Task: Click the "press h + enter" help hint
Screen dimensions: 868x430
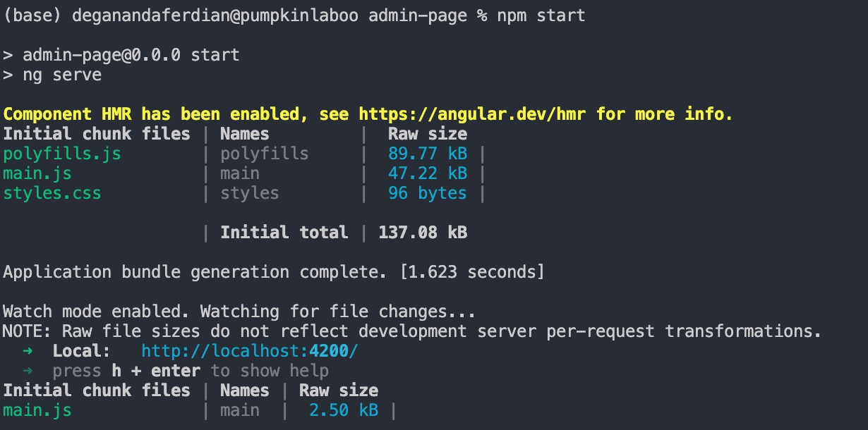Action: click(191, 371)
